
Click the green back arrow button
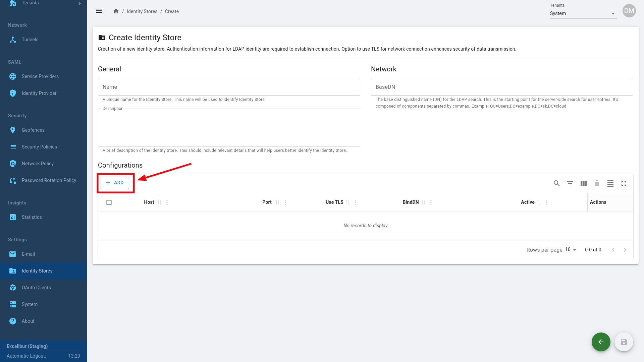(x=601, y=342)
